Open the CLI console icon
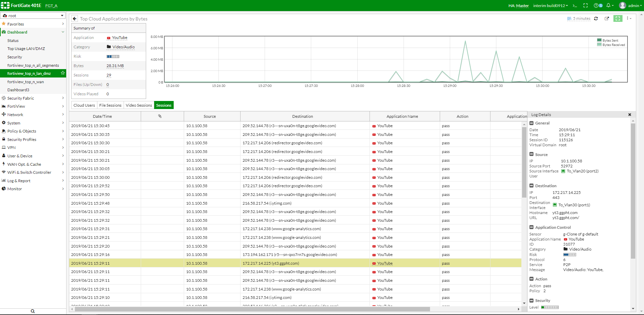 575,5
